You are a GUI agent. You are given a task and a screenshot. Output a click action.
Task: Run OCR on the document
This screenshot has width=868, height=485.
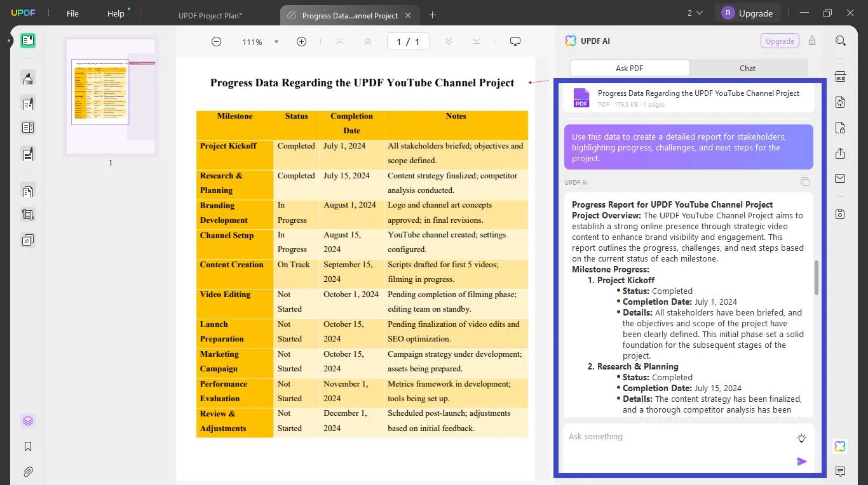click(x=840, y=76)
